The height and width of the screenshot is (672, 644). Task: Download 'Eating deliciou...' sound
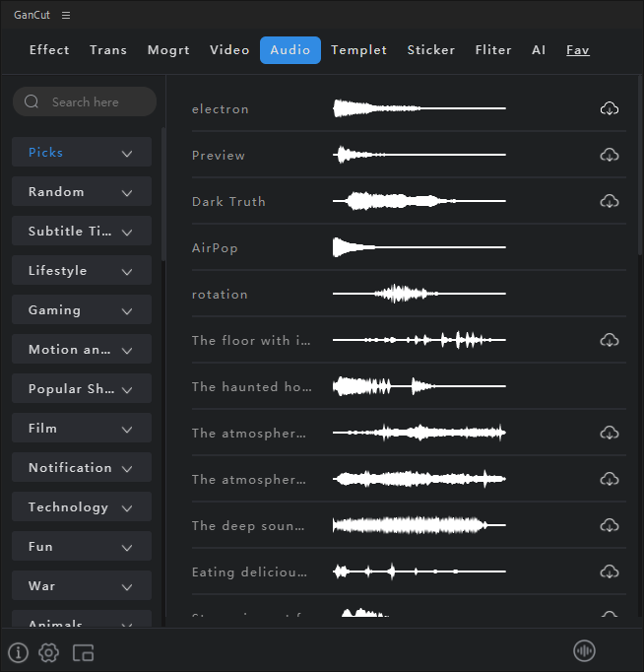coord(610,571)
